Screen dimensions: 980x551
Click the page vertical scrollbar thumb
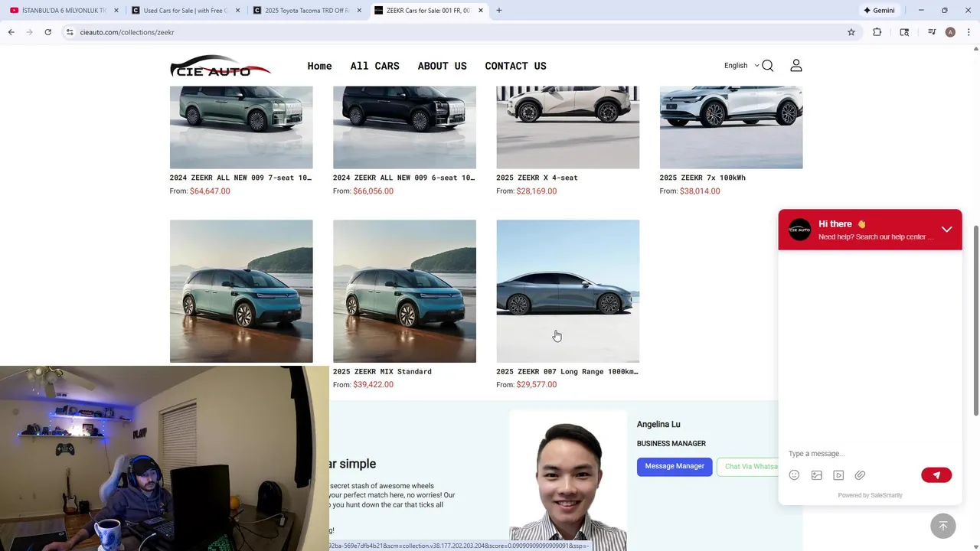(x=975, y=321)
